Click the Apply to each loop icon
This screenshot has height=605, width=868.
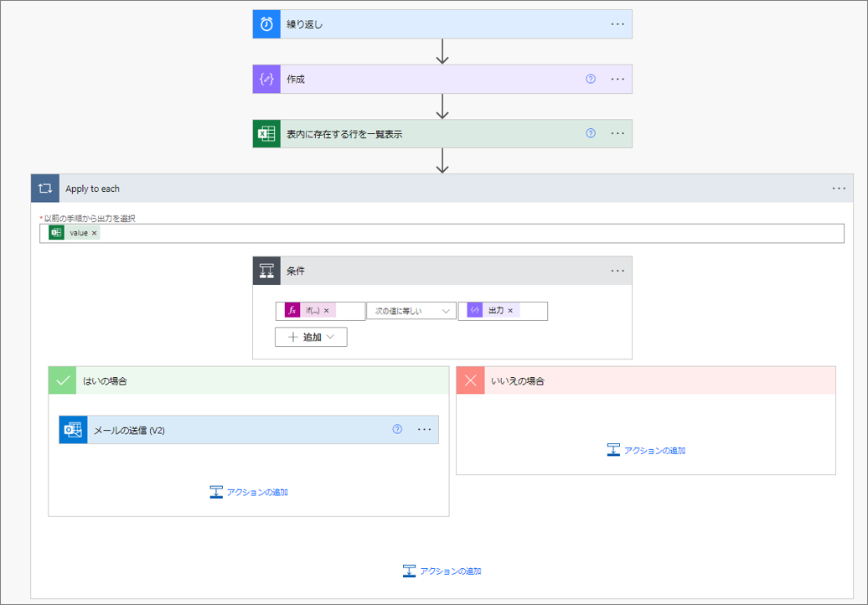tap(45, 189)
